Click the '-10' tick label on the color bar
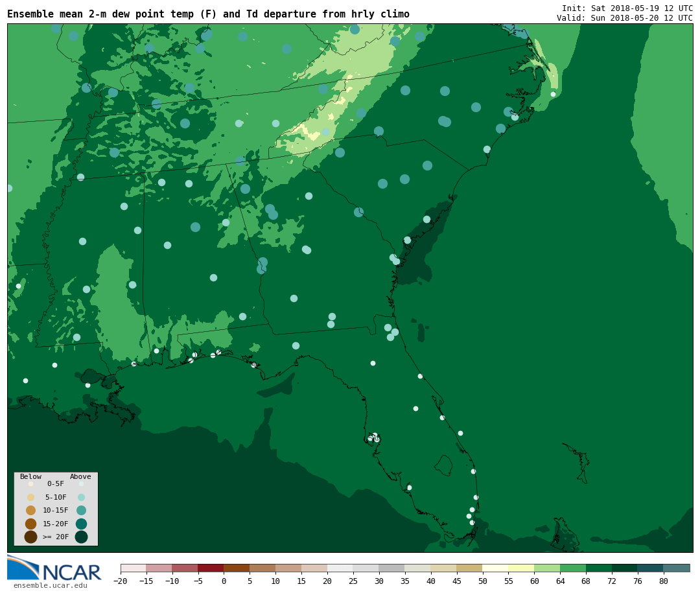700x593 pixels. 172,581
